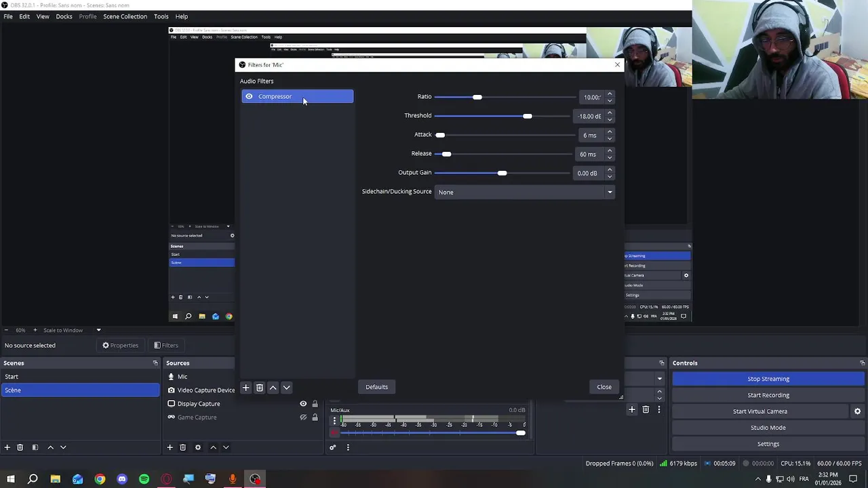Viewport: 868px width, 488px height.
Task: Open the File menu
Action: tap(8, 16)
